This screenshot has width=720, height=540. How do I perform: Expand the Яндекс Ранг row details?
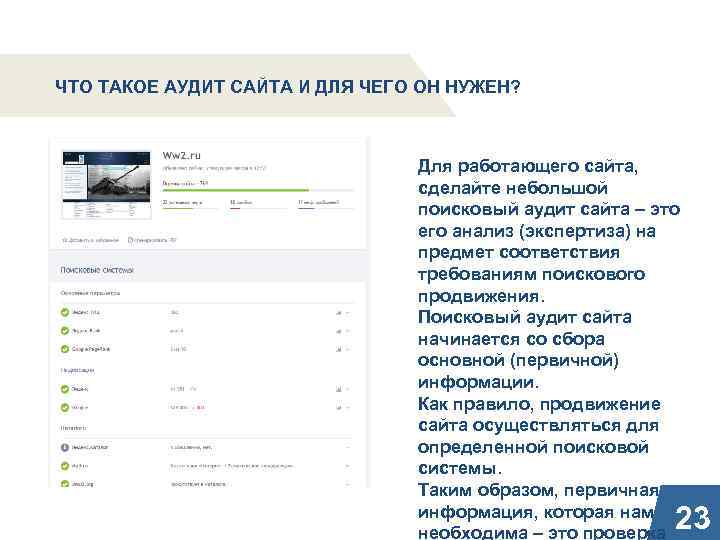348,331
